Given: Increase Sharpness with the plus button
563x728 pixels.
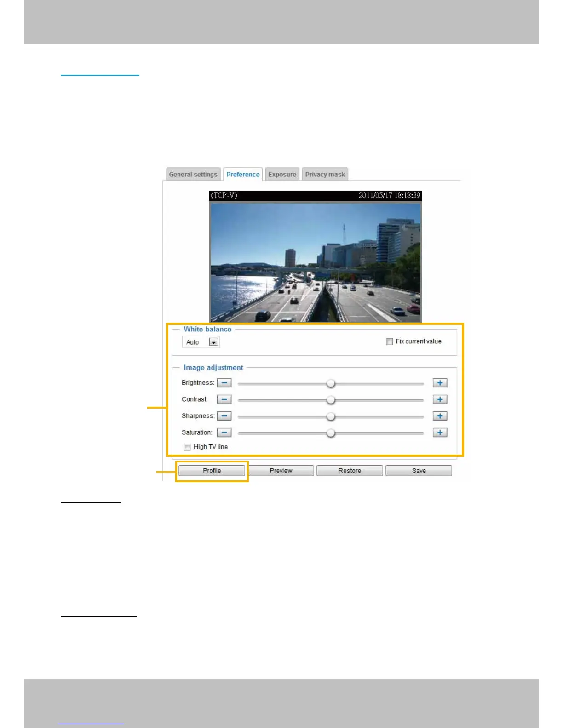Looking at the screenshot, I should (440, 416).
